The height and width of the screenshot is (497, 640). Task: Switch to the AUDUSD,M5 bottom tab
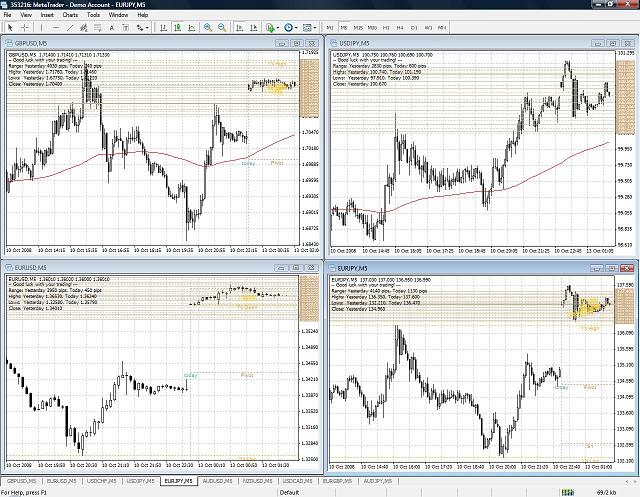tap(217, 481)
